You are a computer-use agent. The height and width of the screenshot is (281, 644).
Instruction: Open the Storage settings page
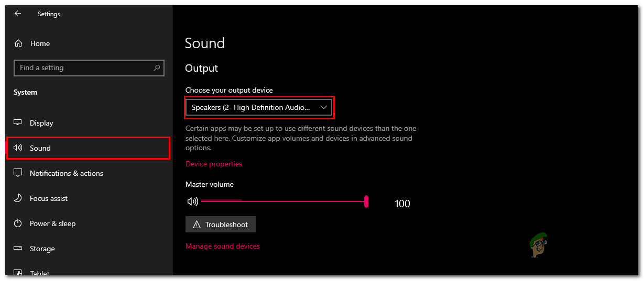point(42,249)
